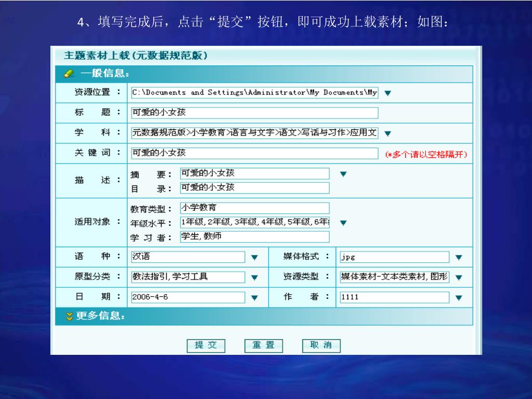Open the 摘要 description dropdown arrow
The image size is (532, 399).
(x=343, y=174)
